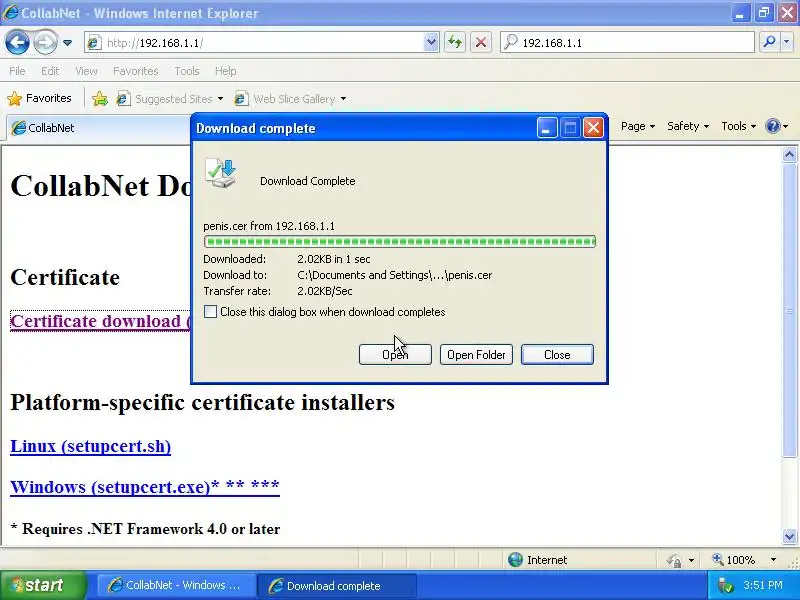Select the CollabNet browser tab

(97, 128)
